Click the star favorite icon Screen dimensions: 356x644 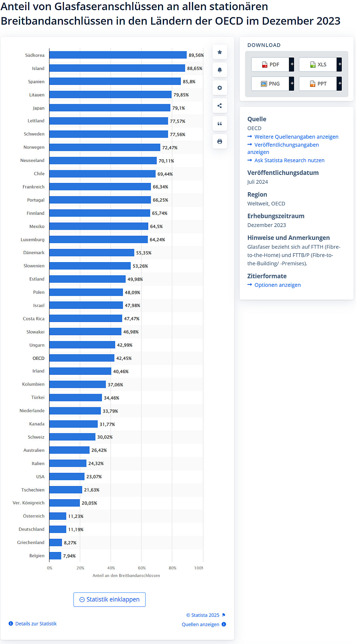point(220,52)
